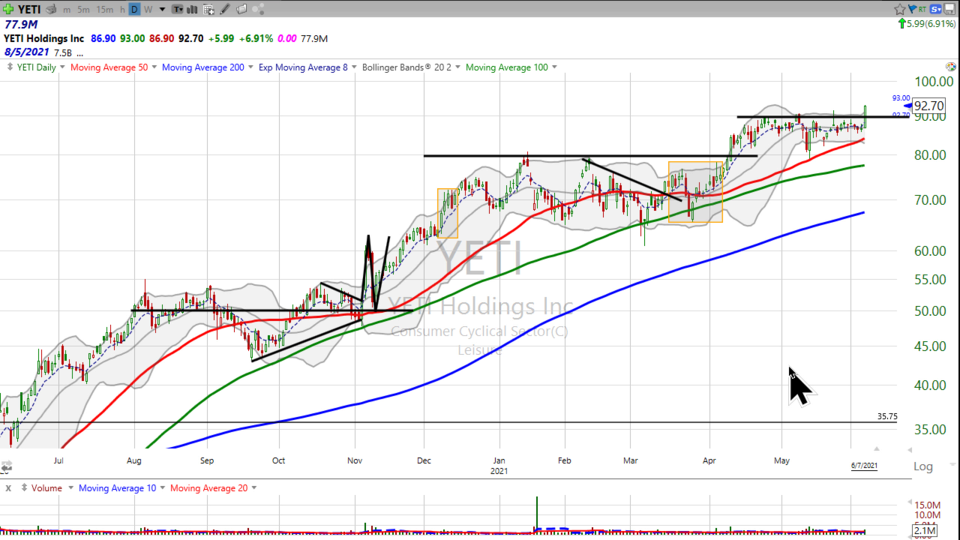The image size is (960, 540).
Task: Click the 6/7/2021 date marker
Action: (x=864, y=466)
